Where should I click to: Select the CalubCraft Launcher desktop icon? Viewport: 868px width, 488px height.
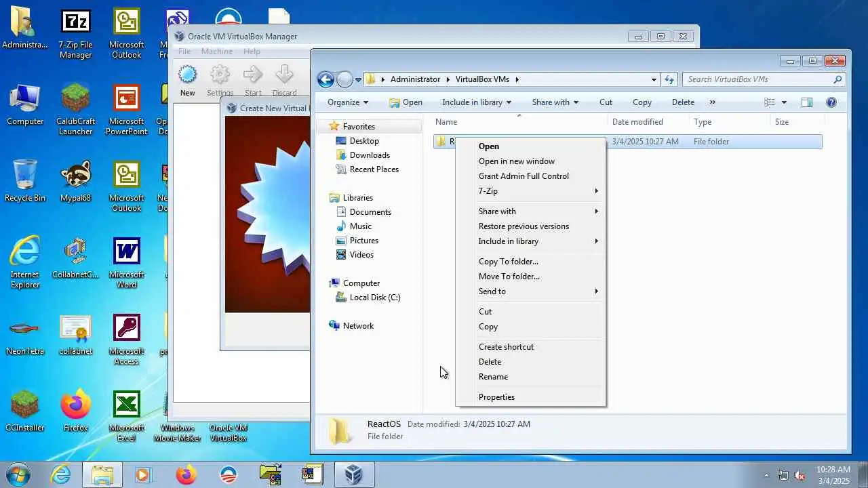[75, 110]
